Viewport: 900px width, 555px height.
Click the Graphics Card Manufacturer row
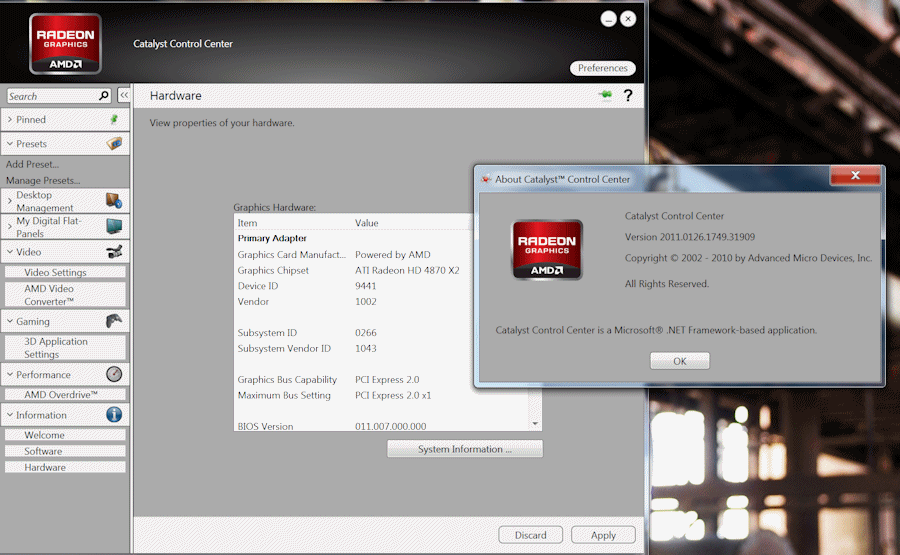(353, 254)
